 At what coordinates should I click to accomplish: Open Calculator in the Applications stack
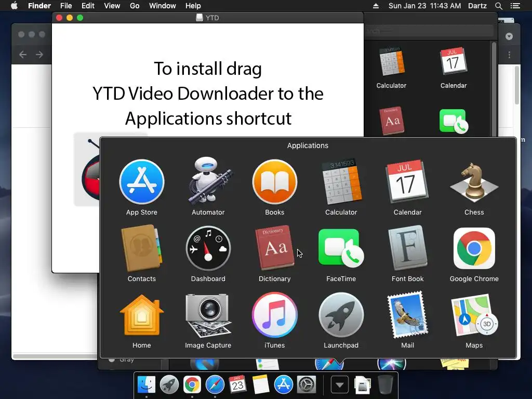pos(341,182)
